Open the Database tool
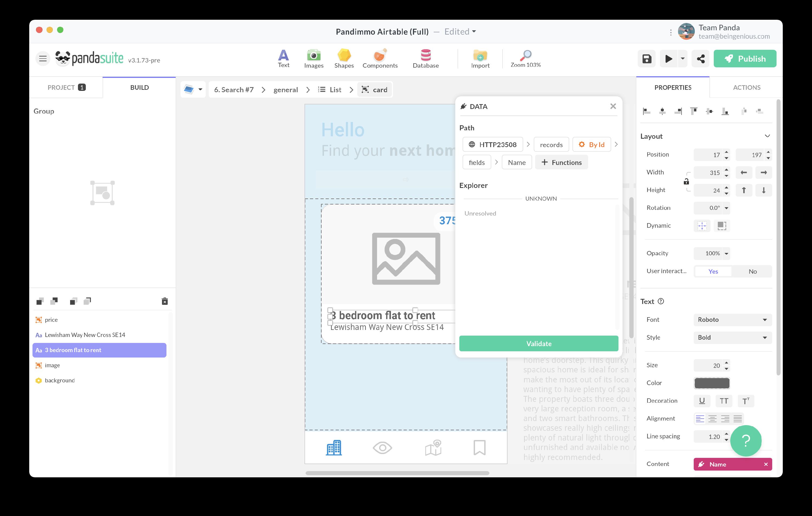 point(425,58)
